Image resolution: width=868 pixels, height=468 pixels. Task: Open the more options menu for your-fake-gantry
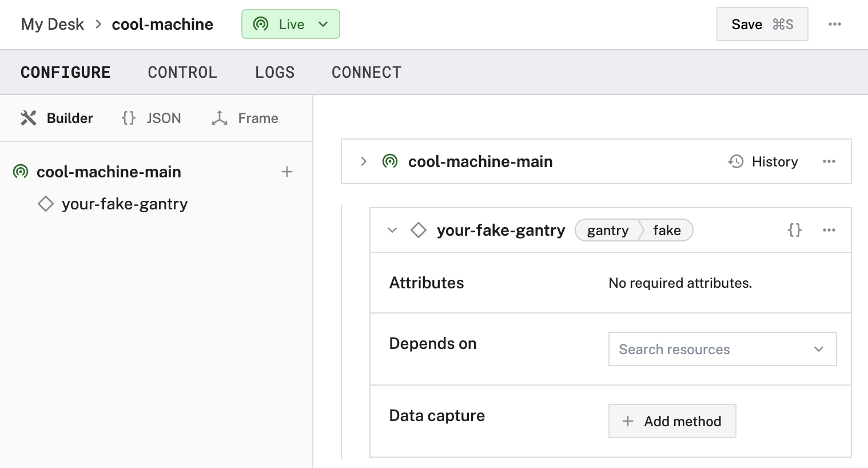pos(829,230)
